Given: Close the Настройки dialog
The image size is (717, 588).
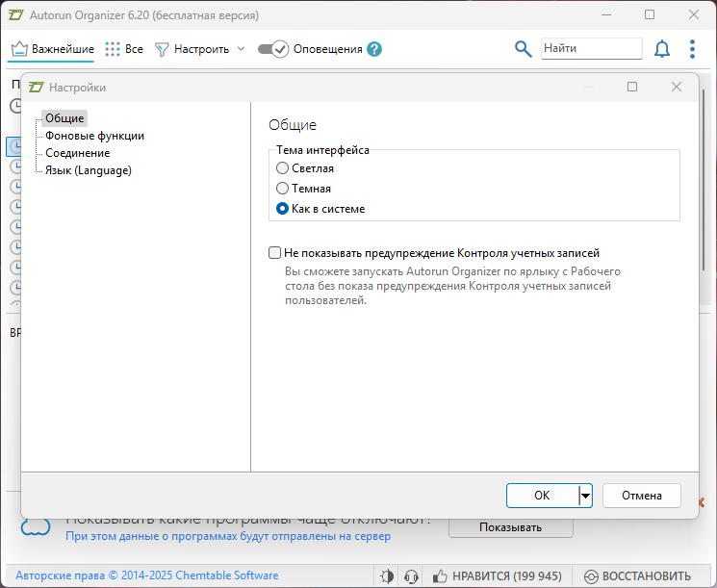Looking at the screenshot, I should coord(677,87).
